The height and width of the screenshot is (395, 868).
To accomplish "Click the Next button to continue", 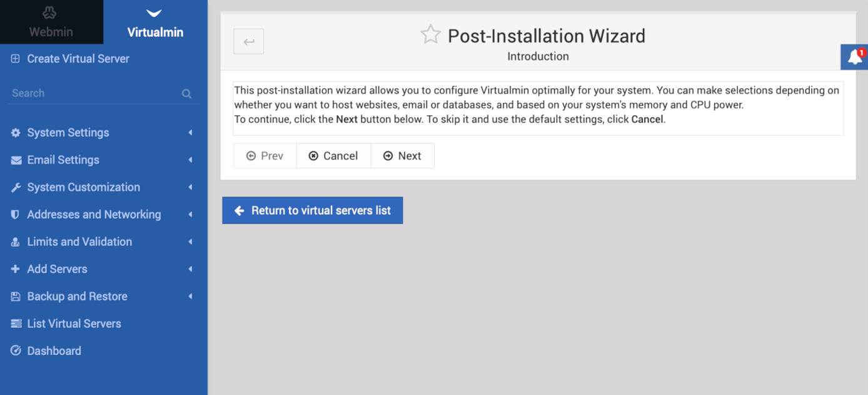I will tap(403, 155).
